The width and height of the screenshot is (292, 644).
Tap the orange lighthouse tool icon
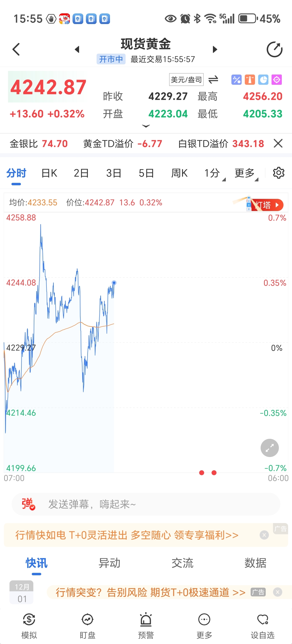[250, 80]
